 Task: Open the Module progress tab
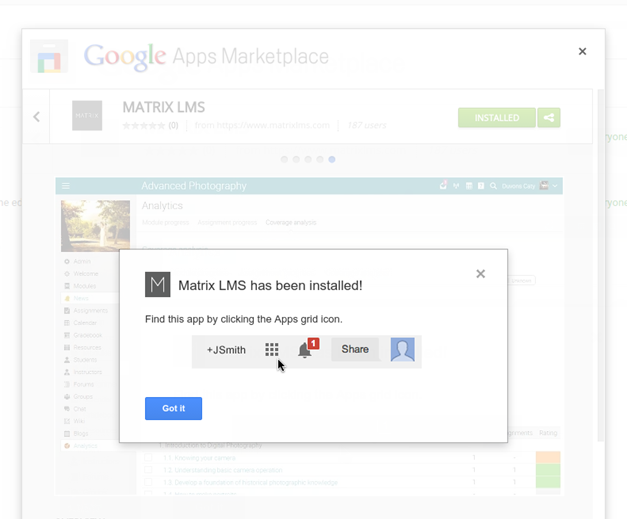point(165,222)
